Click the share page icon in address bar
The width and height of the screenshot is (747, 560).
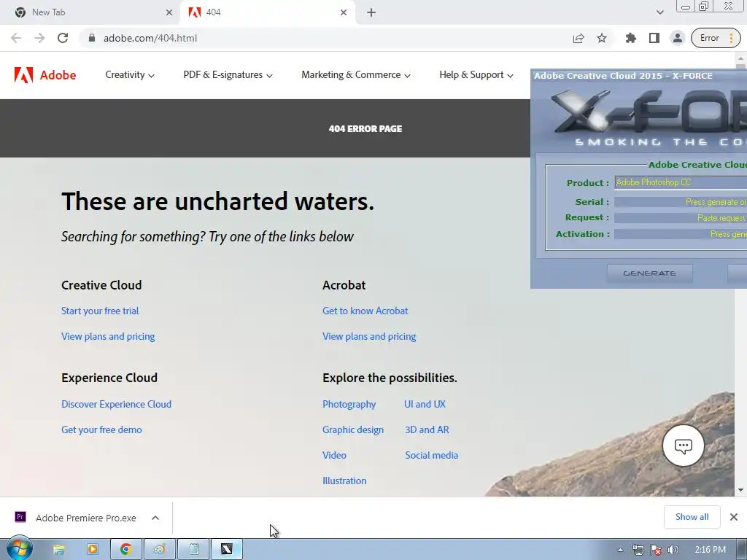click(x=578, y=38)
